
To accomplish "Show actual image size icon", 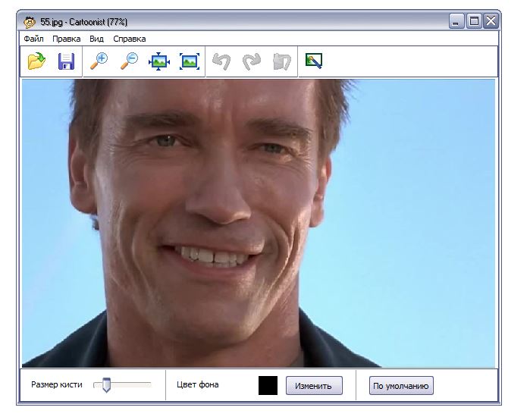I will pos(190,61).
